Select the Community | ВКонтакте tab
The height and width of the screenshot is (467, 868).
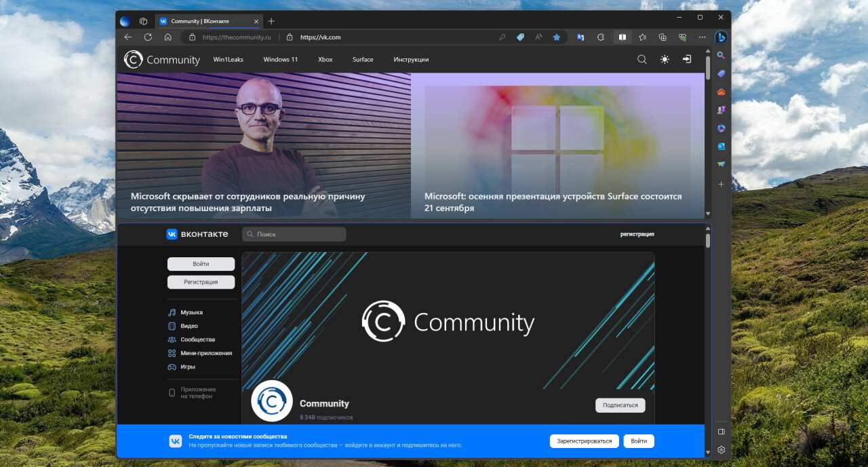(209, 21)
